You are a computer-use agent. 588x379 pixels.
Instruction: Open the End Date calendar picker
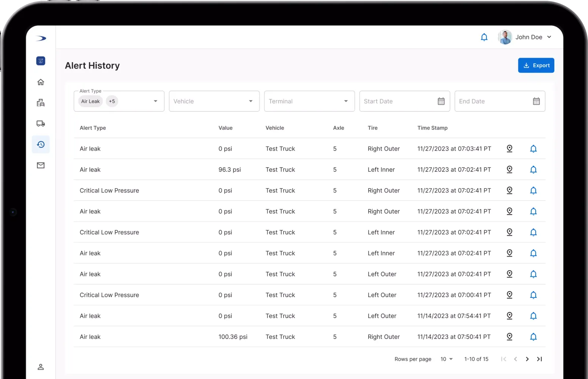click(x=536, y=101)
